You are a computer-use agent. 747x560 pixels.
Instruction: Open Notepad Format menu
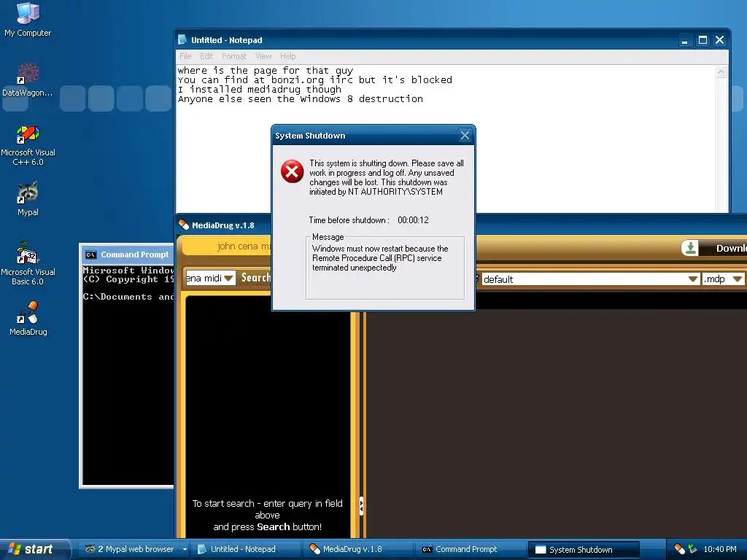click(x=234, y=56)
